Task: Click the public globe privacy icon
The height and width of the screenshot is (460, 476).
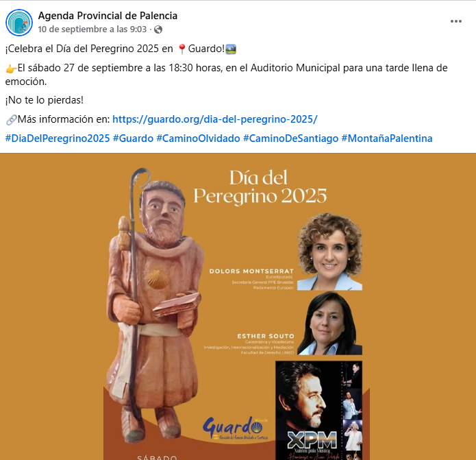Action: click(158, 29)
